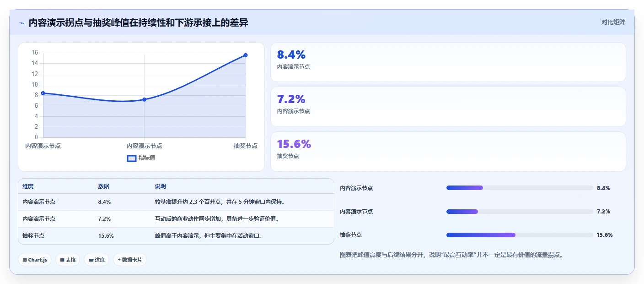Click the 数据 table column header

pos(103,186)
